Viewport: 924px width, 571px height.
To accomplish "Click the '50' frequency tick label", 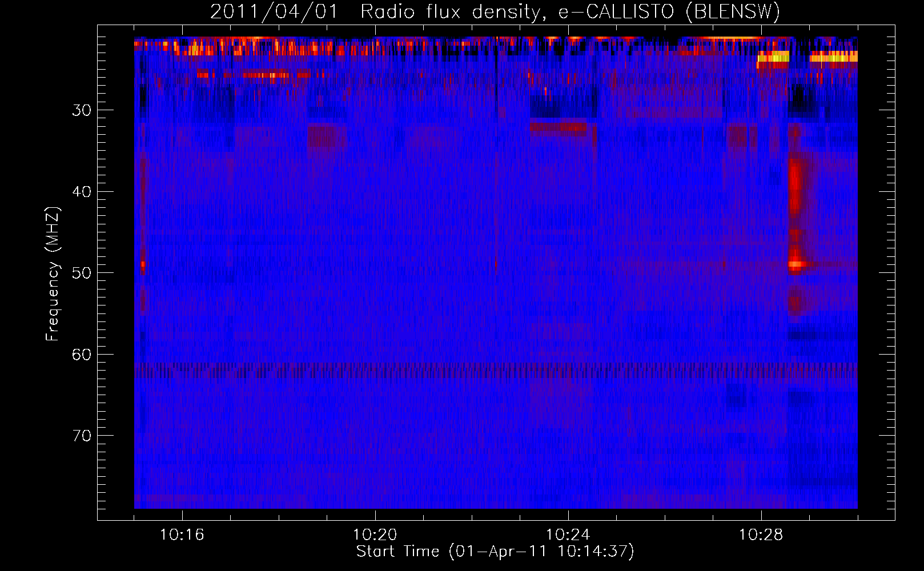I will [82, 273].
